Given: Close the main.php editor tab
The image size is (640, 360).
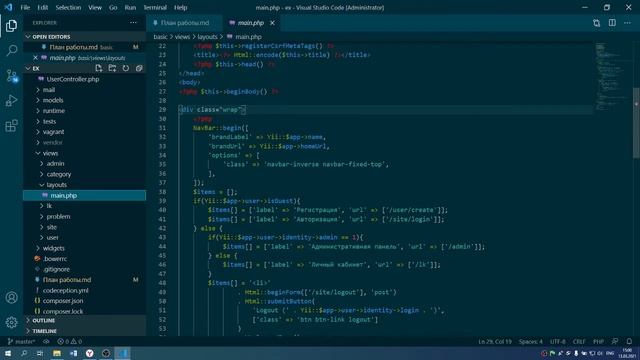Looking at the screenshot, I should tap(272, 23).
